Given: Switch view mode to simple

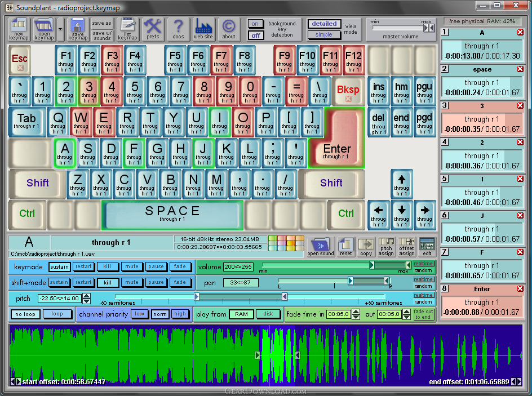Looking at the screenshot, I should pos(323,34).
